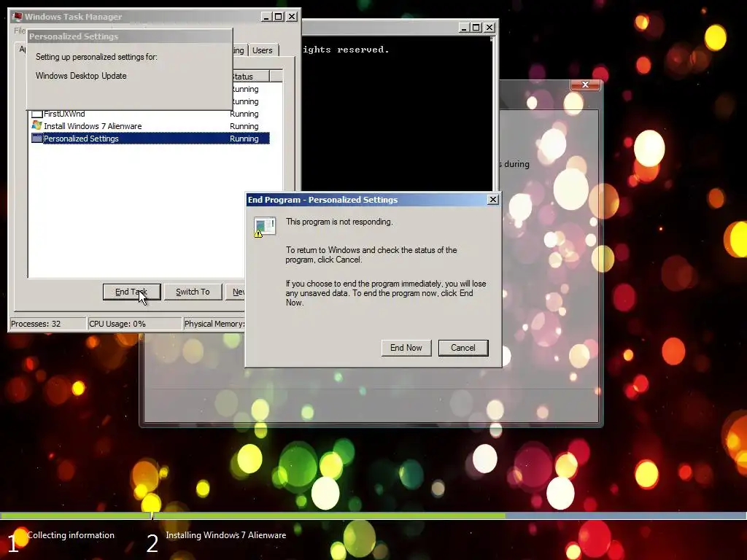Click End Task in Task Manager

[131, 292]
